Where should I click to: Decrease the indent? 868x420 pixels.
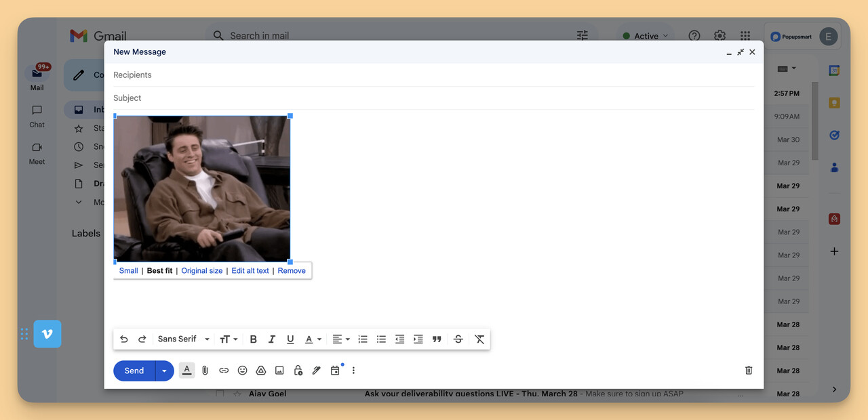[x=399, y=339]
